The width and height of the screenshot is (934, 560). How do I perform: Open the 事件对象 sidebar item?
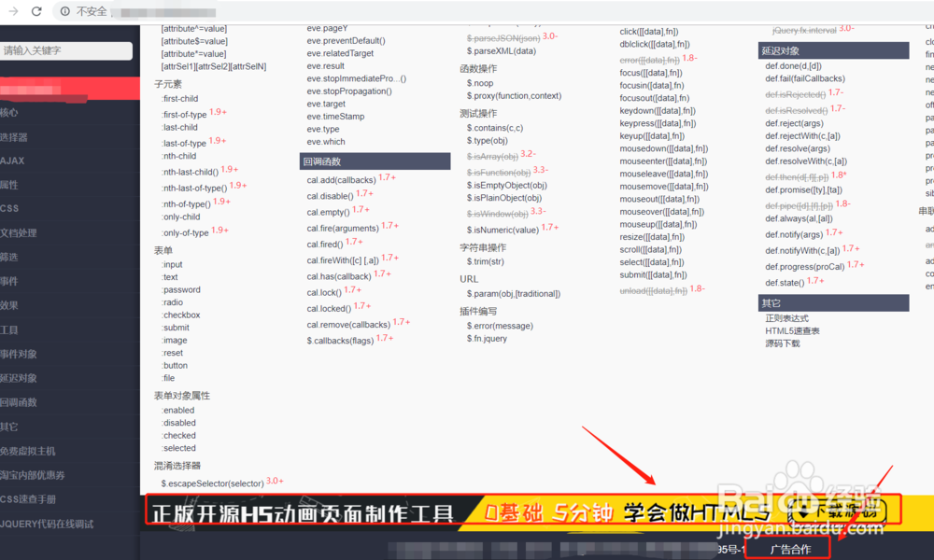click(19, 354)
